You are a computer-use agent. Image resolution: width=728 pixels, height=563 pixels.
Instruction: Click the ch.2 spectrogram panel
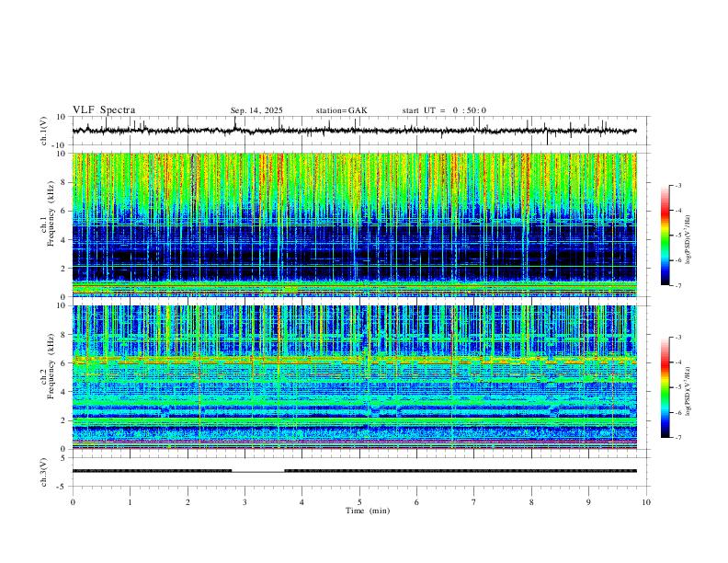click(x=354, y=377)
